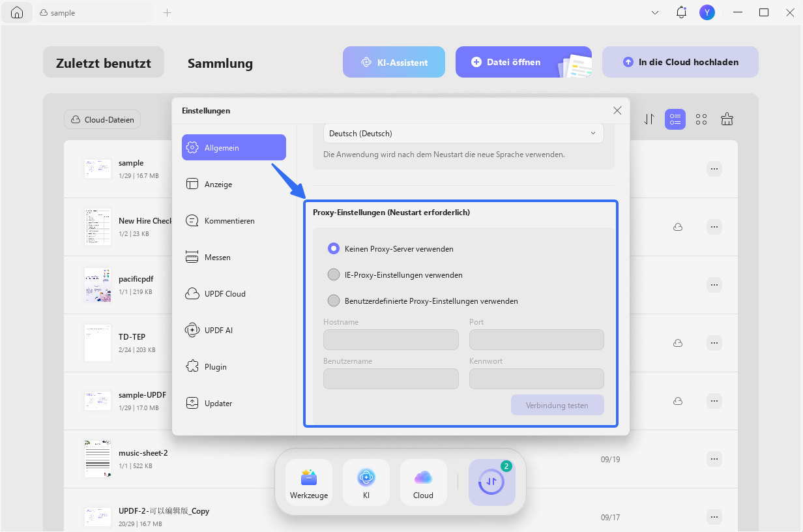Select Benutzerdefinierte Proxy-Einstellungen verwenden
Image resolution: width=803 pixels, height=532 pixels.
[x=334, y=301]
